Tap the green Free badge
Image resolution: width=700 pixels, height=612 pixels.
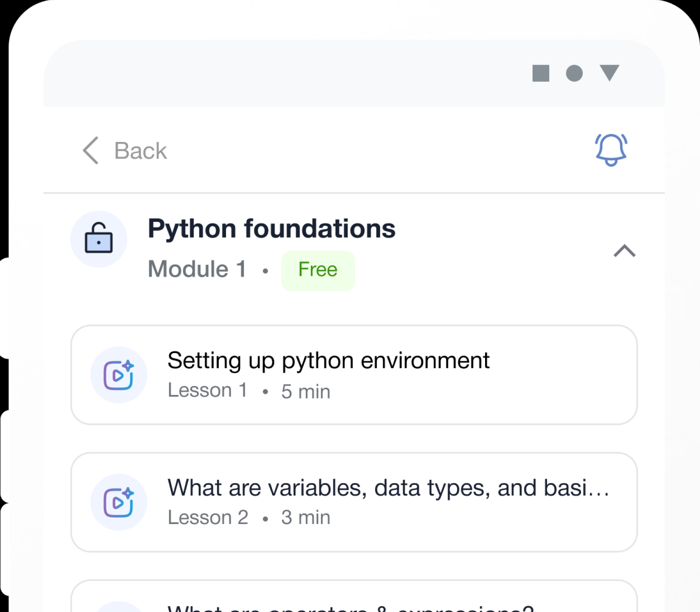point(318,270)
